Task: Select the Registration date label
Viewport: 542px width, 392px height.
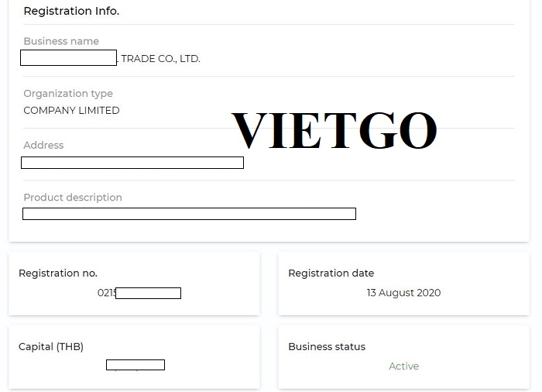Action: [331, 273]
